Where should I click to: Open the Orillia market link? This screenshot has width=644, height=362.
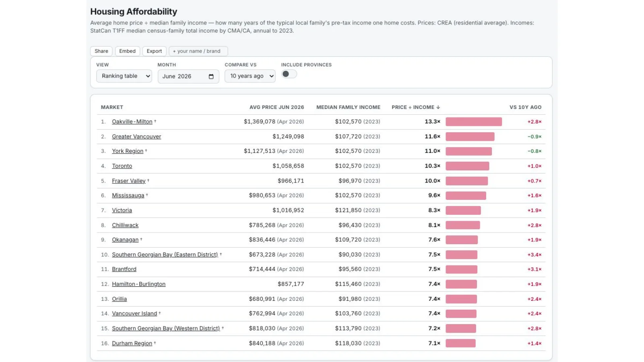coord(119,299)
